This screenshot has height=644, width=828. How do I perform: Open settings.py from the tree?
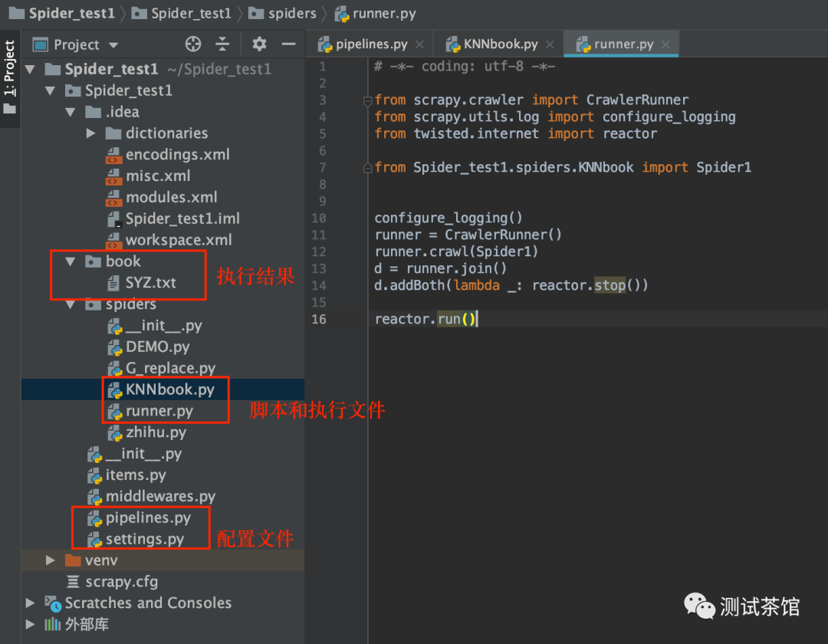coord(145,540)
